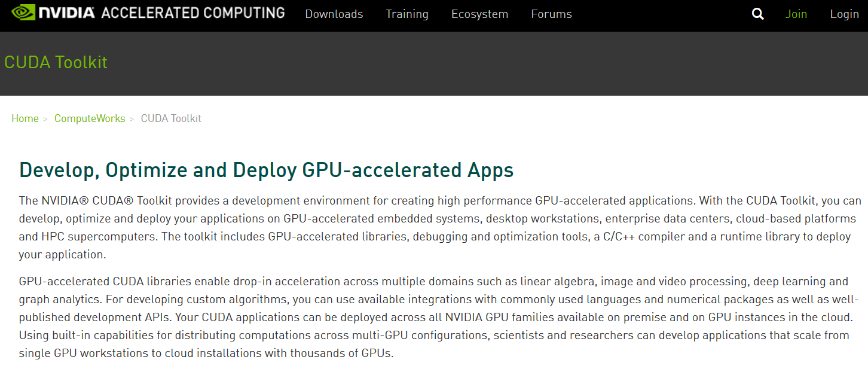Click the arrow separator after ComputeWorks

click(132, 119)
